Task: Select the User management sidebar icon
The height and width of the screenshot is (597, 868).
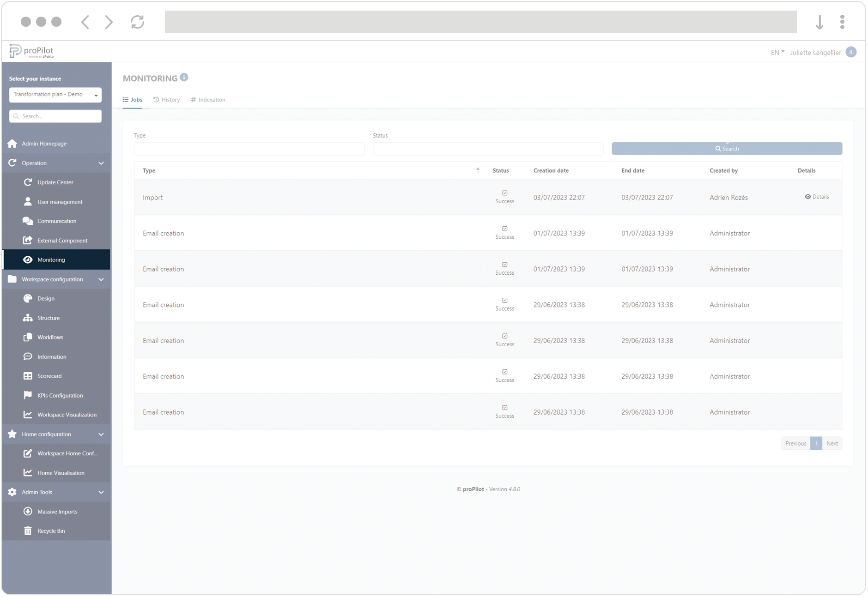Action: [28, 201]
